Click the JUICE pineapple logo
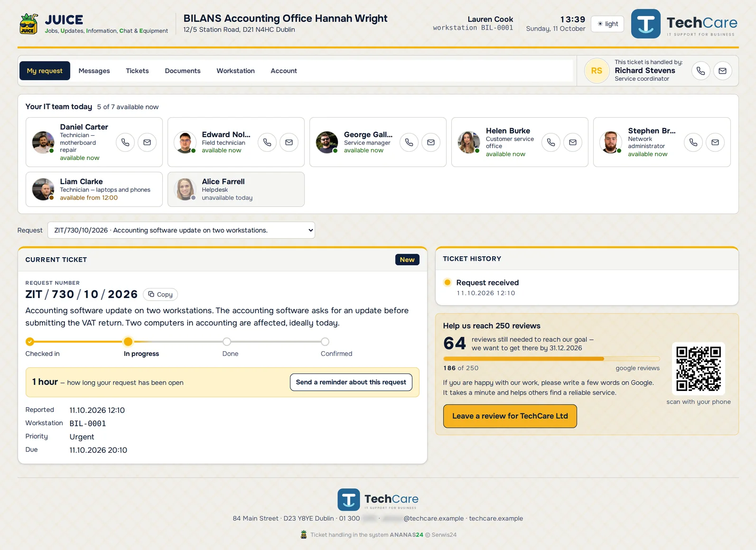Screen dimensions: 756x550 point(28,24)
